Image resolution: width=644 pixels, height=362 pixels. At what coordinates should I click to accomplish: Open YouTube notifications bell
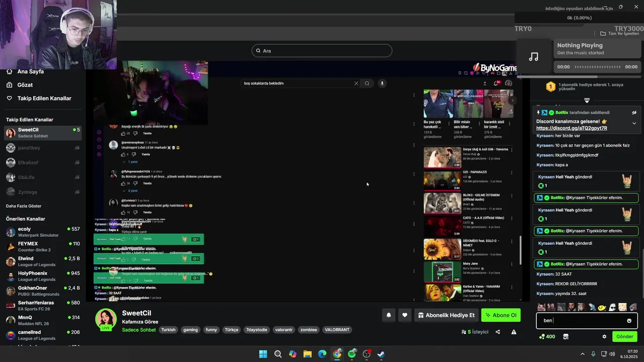coord(497,83)
